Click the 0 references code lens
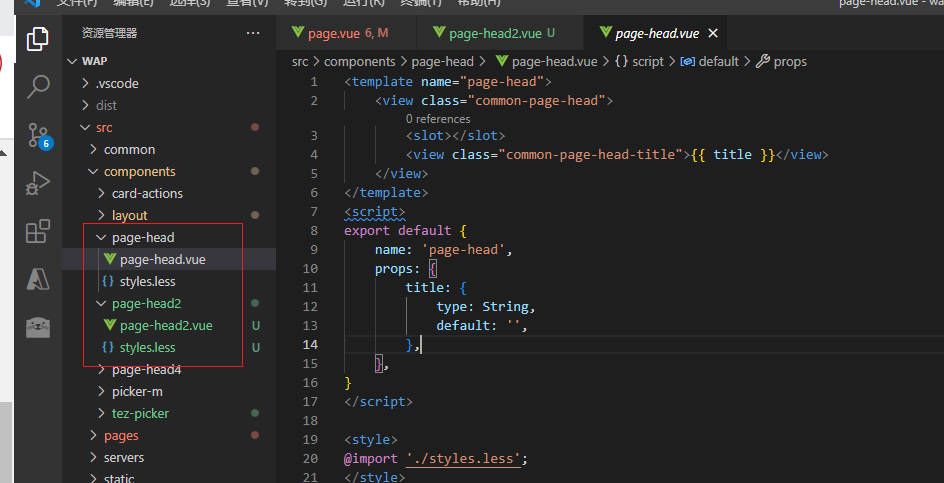This screenshot has height=483, width=944. click(x=438, y=118)
